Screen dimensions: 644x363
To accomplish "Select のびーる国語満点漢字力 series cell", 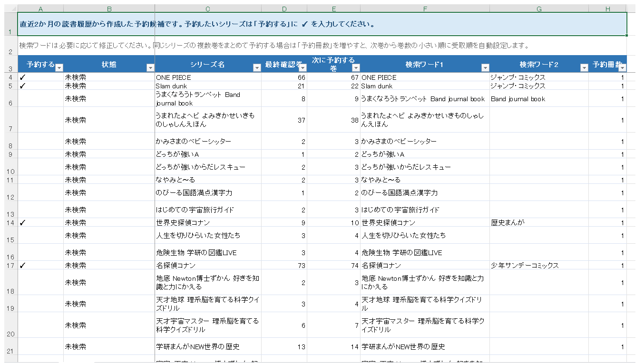I will 208,192.
